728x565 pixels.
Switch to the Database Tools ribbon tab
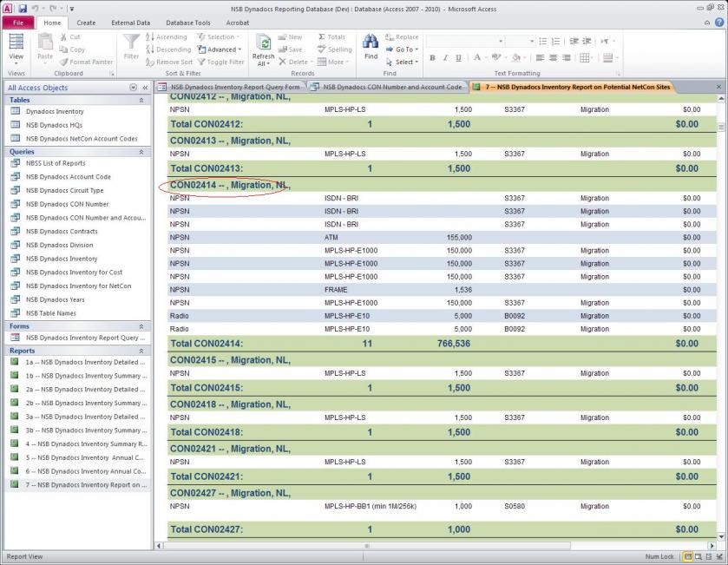[188, 23]
